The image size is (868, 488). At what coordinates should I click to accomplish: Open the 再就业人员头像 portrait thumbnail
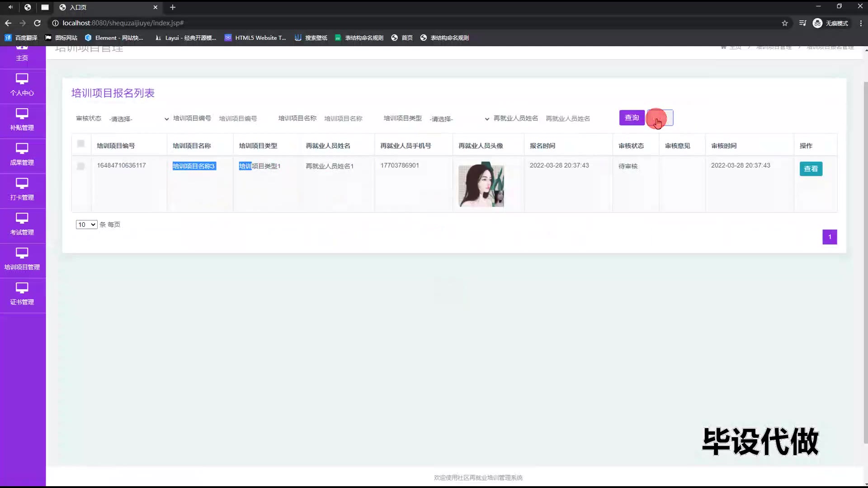(481, 185)
